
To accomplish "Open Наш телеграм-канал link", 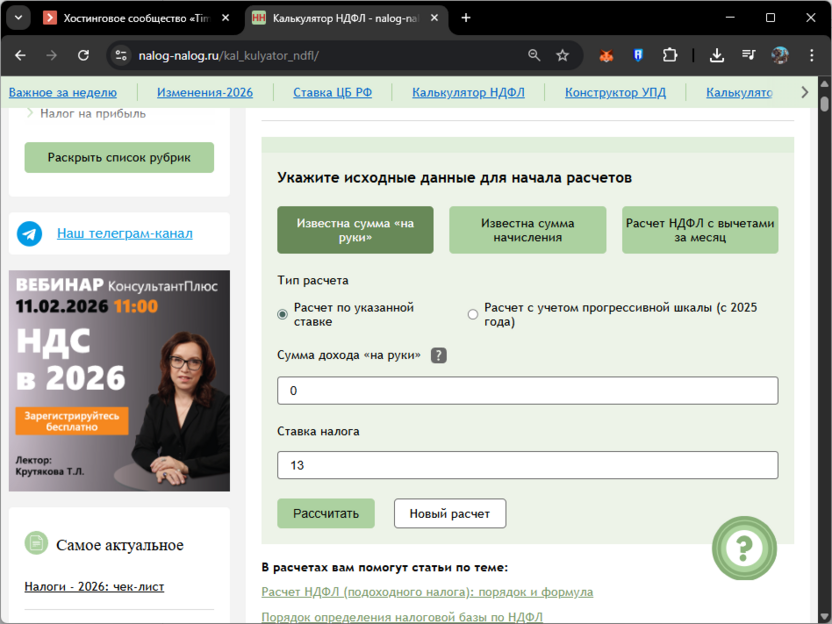I will (x=125, y=233).
